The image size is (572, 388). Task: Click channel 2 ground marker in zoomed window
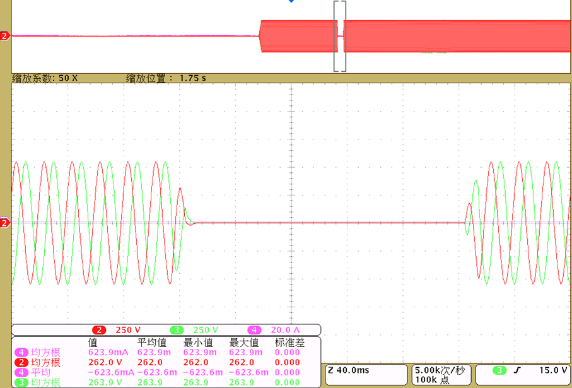tap(4, 222)
